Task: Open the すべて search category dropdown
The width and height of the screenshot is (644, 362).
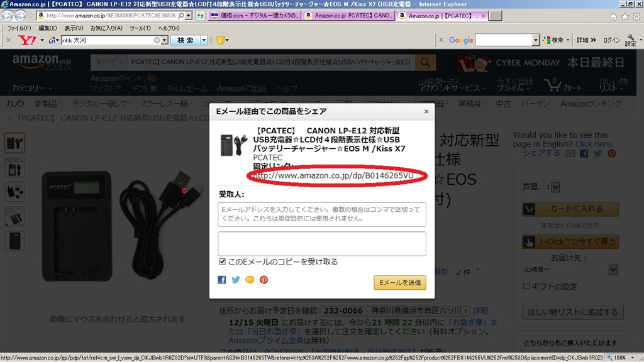Action: 109,62
